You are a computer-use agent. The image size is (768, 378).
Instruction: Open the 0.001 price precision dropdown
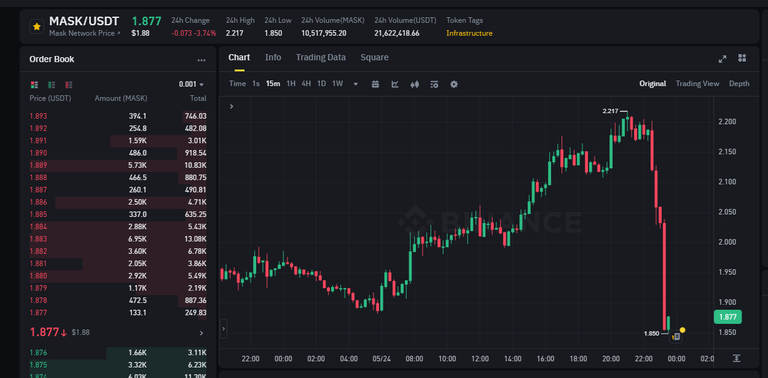click(192, 84)
